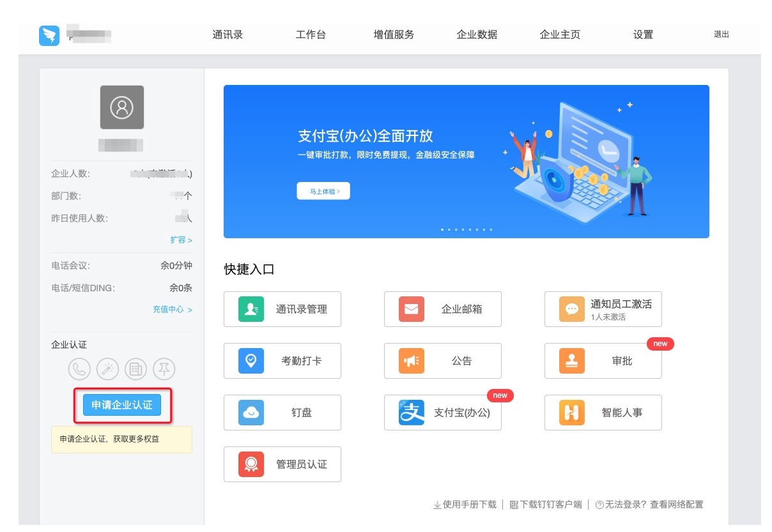Click 下载钉钉客户端 link

pyautogui.click(x=551, y=505)
